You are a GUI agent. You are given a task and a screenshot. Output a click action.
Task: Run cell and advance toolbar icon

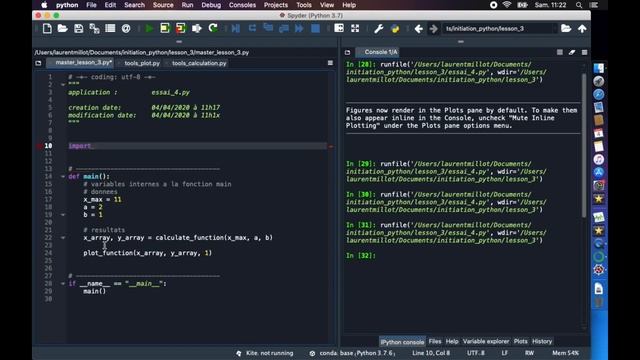point(181,29)
